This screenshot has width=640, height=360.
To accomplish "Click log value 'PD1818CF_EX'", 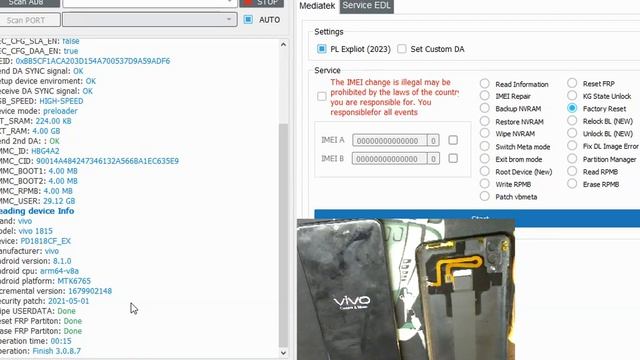I will 46,241.
